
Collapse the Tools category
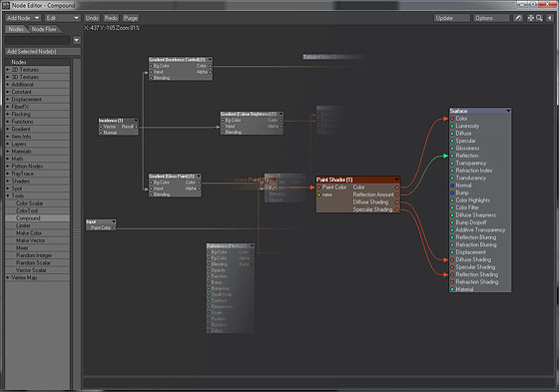tap(8, 196)
